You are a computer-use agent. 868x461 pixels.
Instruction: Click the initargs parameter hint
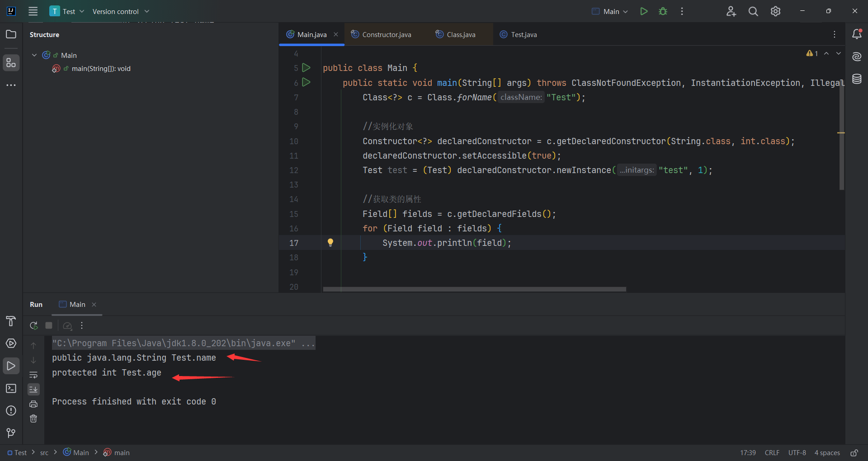637,170
